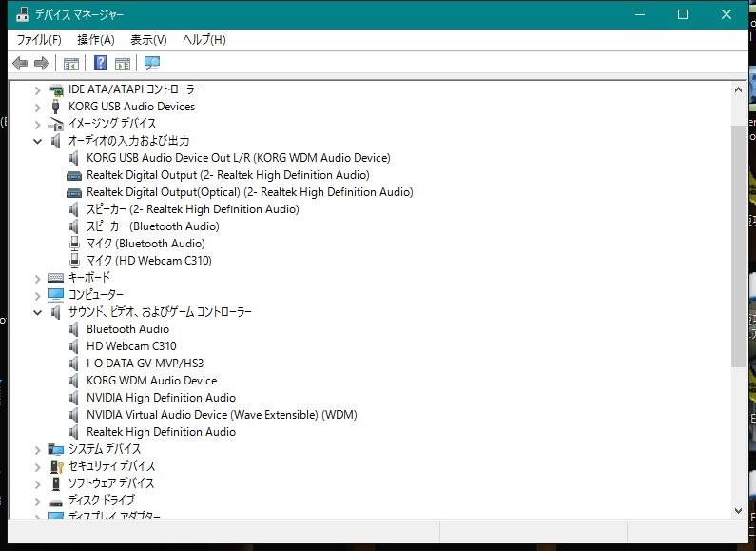Select I-O DATA GV-MVP/HS3 device
Viewport: 756px width, 551px height.
click(145, 364)
